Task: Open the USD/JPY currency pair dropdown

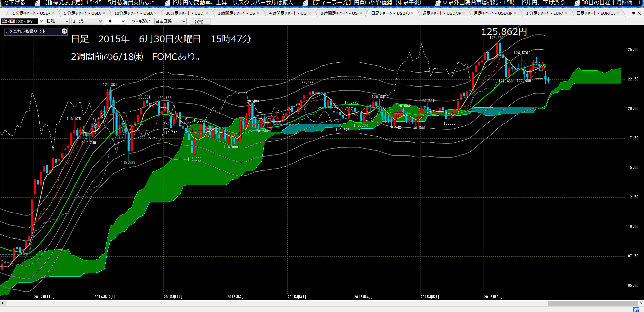Action: tap(22, 21)
